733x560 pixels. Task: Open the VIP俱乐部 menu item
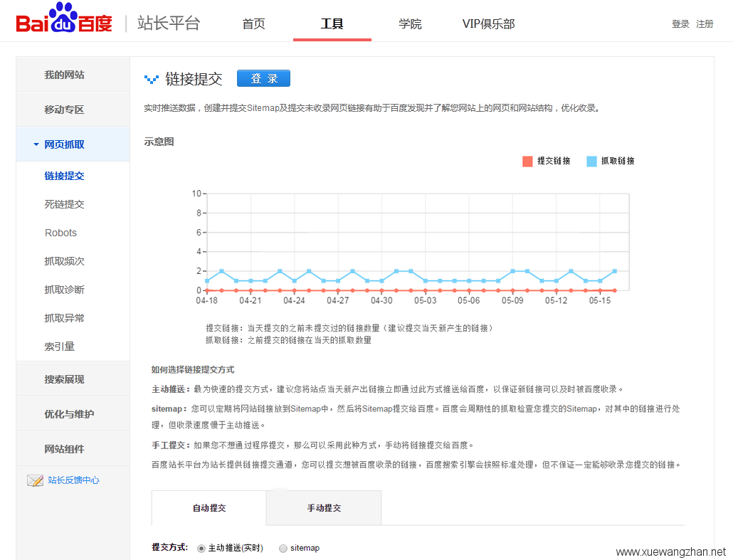pyautogui.click(x=488, y=23)
